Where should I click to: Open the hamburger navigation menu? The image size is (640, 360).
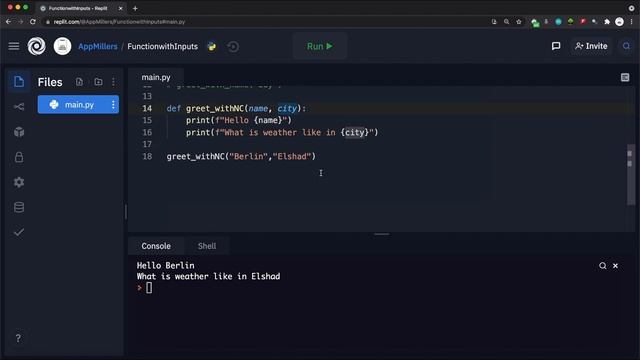pyautogui.click(x=14, y=46)
